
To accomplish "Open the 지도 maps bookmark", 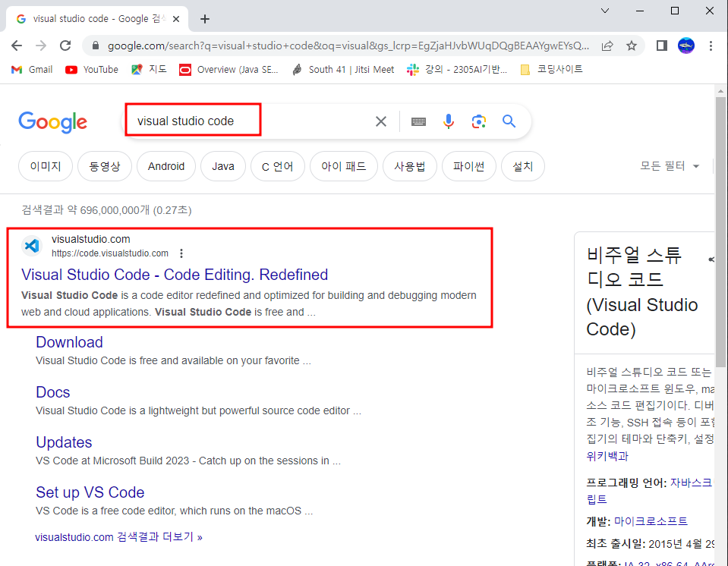I will (149, 70).
